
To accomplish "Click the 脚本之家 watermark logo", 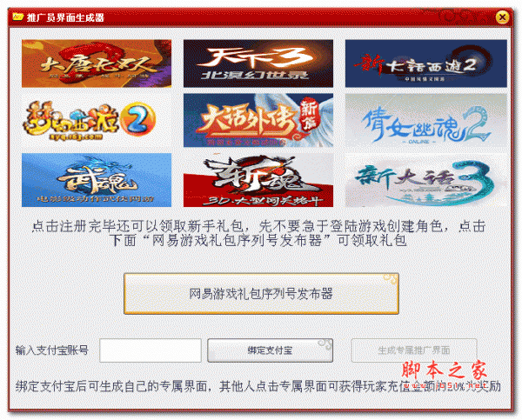I will tap(445, 370).
